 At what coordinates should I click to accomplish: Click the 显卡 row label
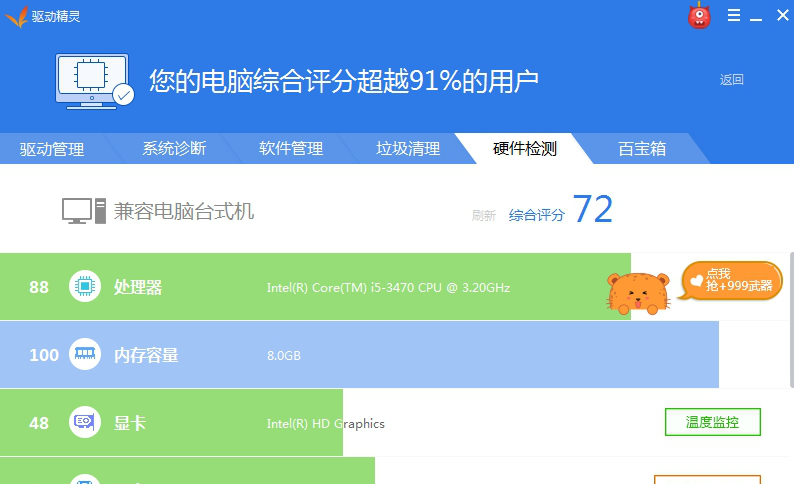(x=130, y=423)
